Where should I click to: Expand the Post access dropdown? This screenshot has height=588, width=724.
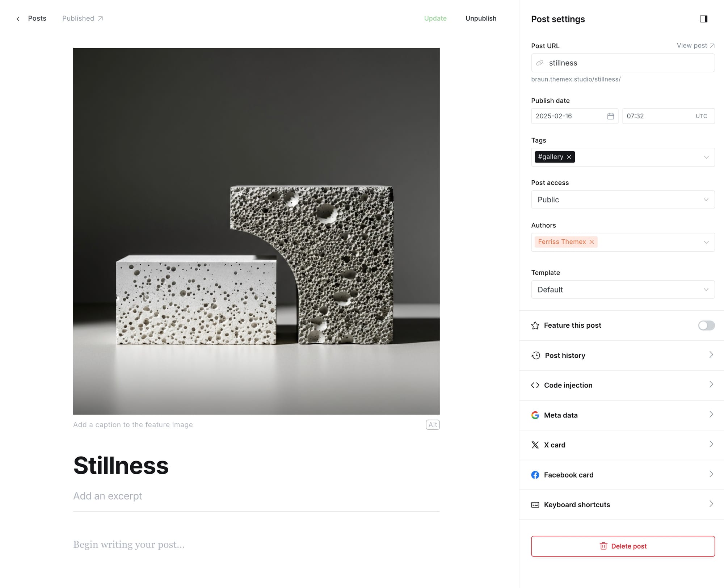pos(623,199)
